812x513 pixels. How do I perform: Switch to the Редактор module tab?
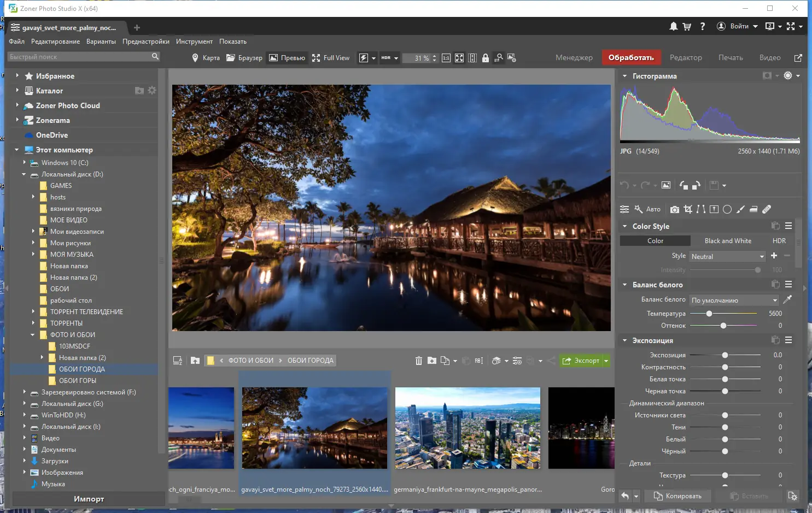(x=686, y=58)
